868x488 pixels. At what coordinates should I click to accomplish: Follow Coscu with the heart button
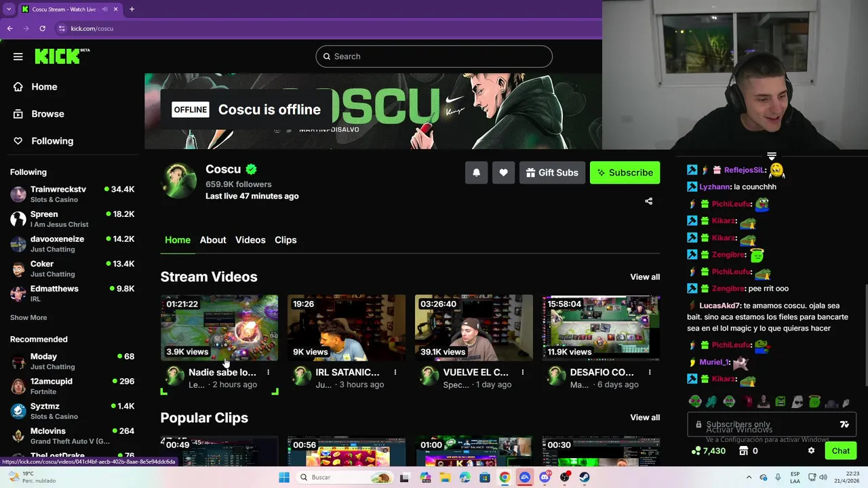[503, 173]
